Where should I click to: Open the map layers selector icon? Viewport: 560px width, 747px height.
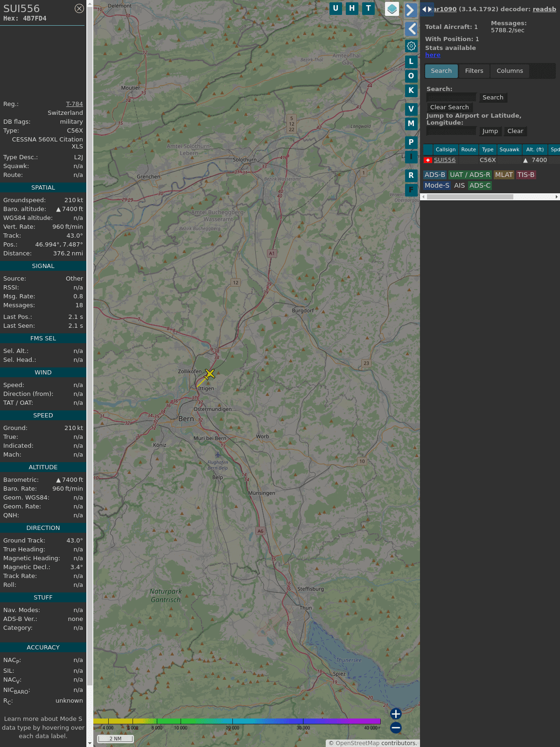tap(392, 9)
